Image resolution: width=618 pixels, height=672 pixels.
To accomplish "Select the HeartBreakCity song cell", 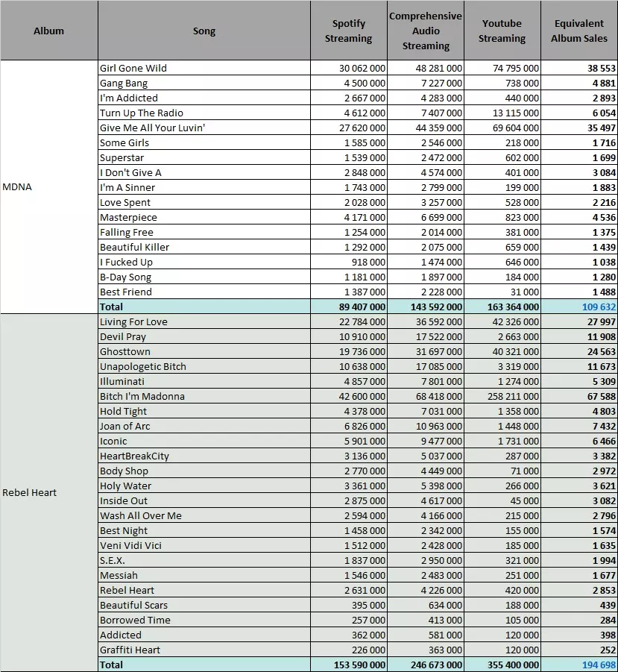I will click(204, 456).
